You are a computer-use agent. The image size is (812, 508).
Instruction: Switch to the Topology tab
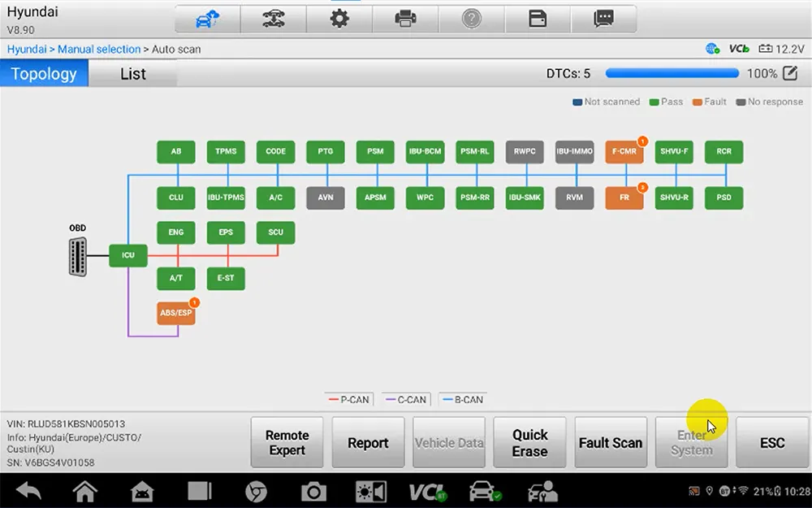[44, 74]
